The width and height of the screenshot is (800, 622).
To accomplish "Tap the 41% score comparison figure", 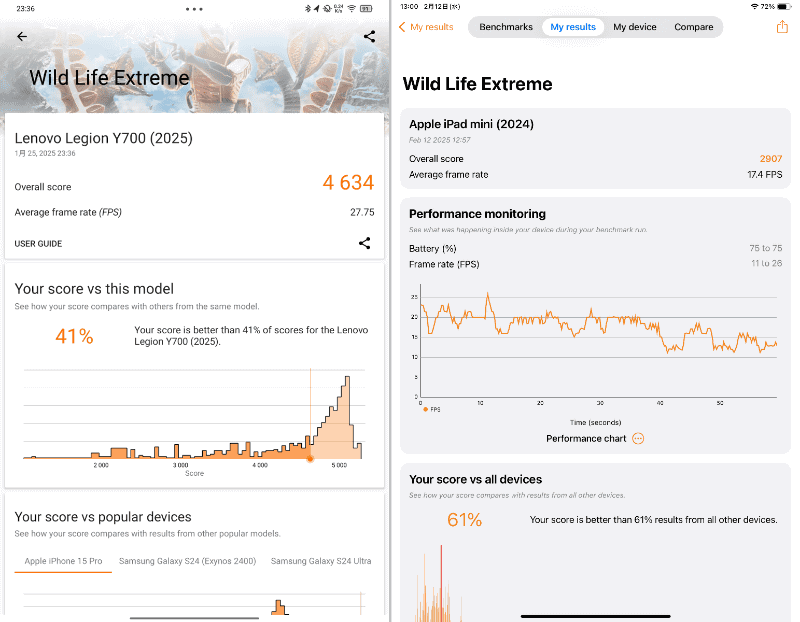I will pos(74,337).
